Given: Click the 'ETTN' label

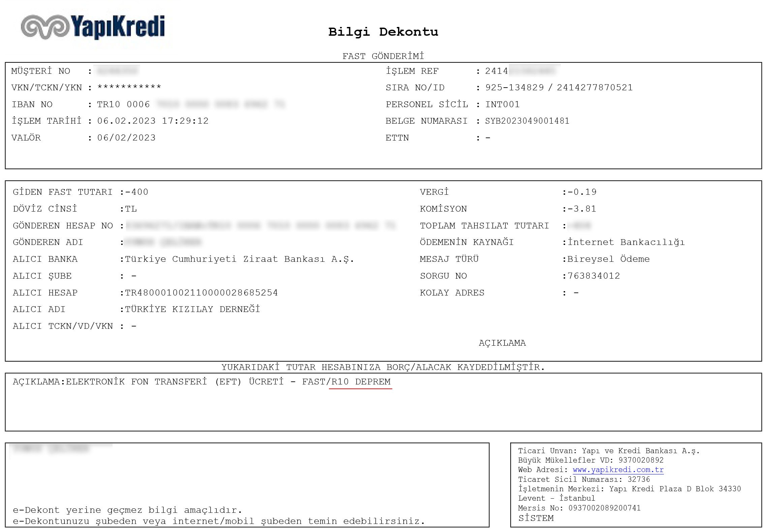Looking at the screenshot, I should (397, 138).
